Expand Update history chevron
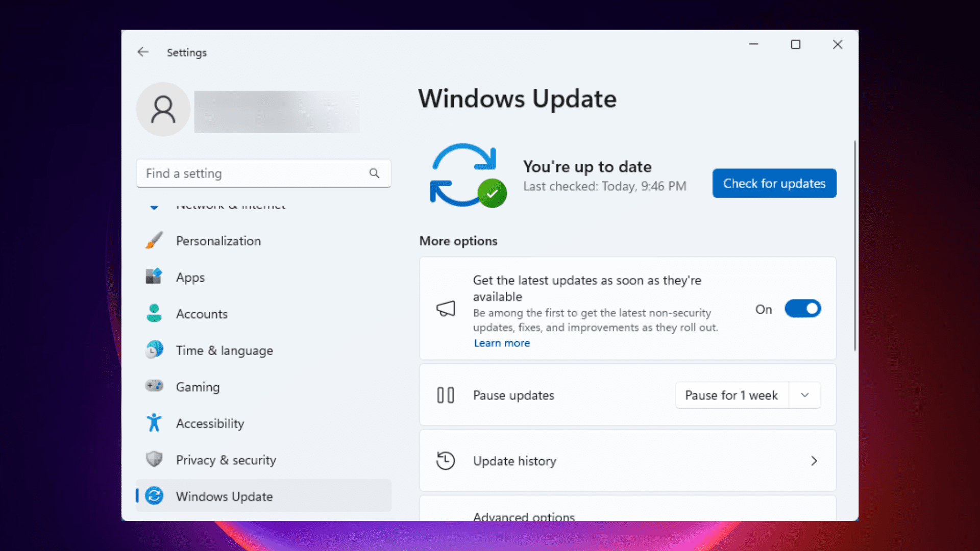 (814, 461)
